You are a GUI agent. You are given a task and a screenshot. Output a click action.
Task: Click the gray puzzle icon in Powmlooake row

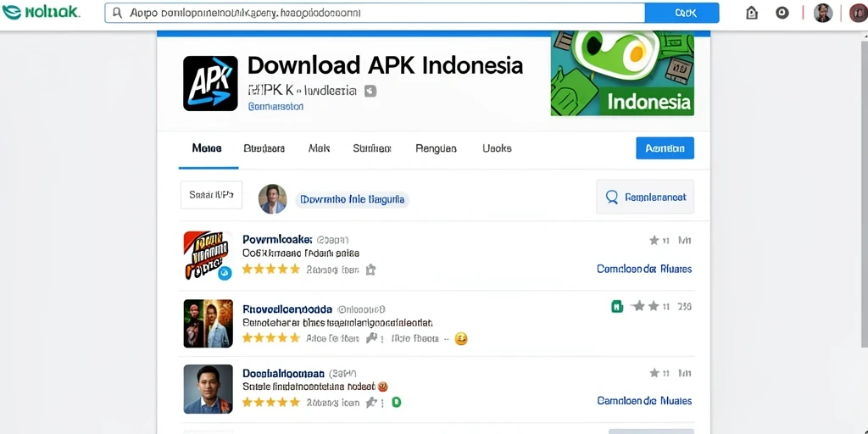pyautogui.click(x=371, y=270)
